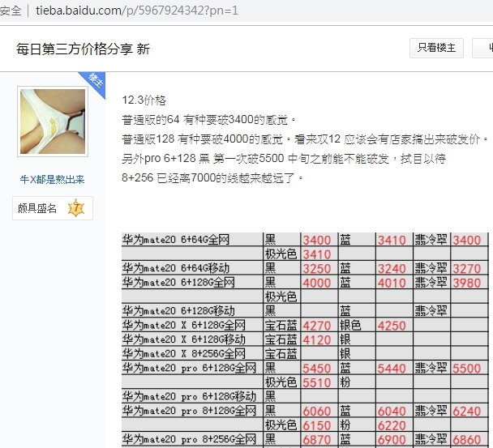Viewport: 493px width, 448px height.
Task: Click the tieba.baidu.com address bar URL
Action: [x=137, y=11]
